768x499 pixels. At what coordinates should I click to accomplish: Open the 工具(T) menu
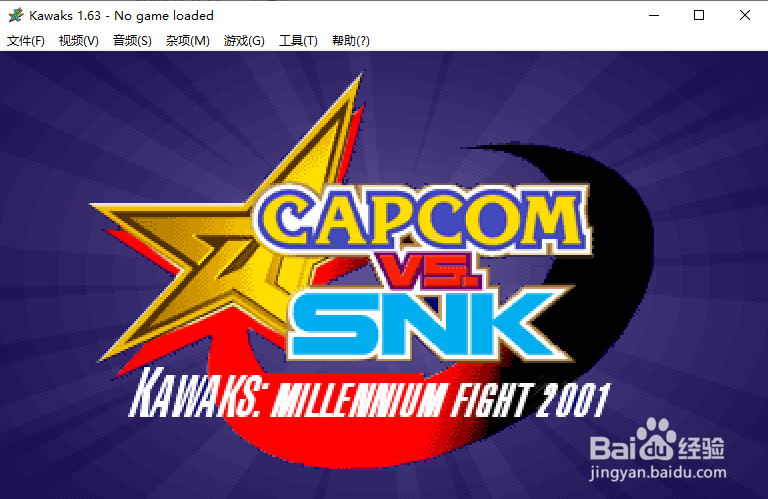click(x=298, y=41)
